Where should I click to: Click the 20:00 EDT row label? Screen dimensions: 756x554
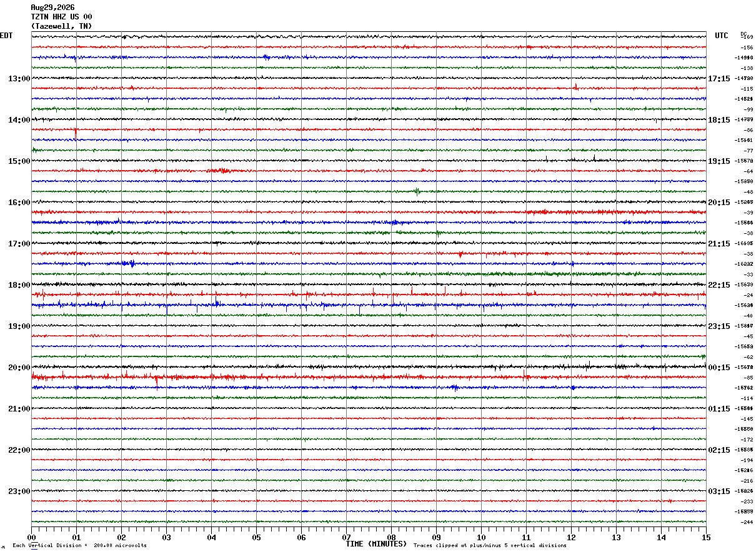coord(19,368)
